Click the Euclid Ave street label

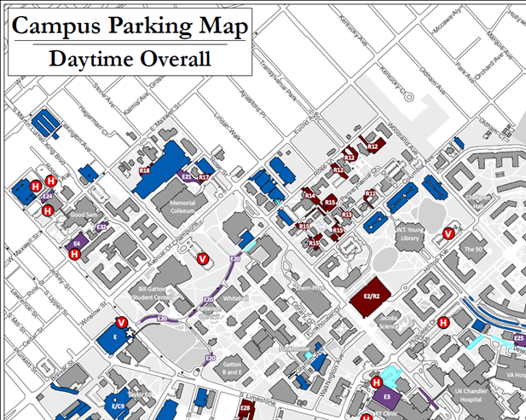tap(306, 123)
